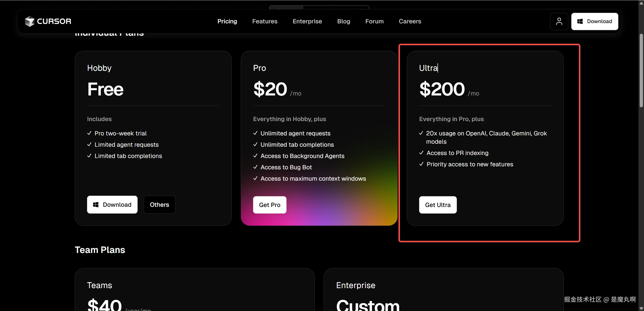This screenshot has width=644, height=311.
Task: Click the Enterprise plan card title
Action: pos(355,285)
